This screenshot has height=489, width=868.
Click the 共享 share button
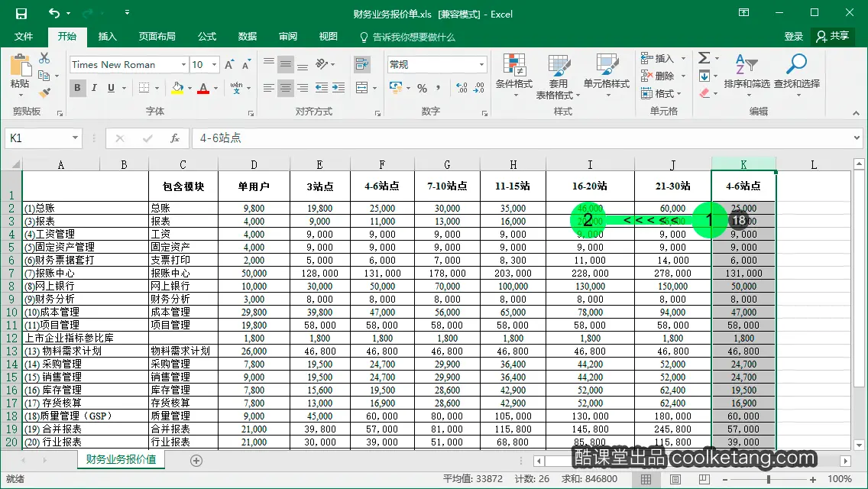point(833,37)
